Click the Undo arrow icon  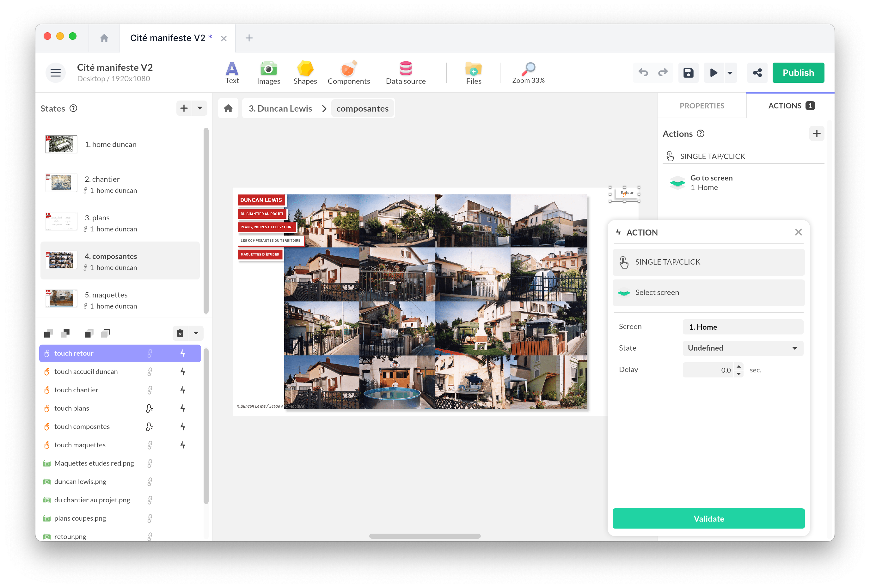click(644, 72)
